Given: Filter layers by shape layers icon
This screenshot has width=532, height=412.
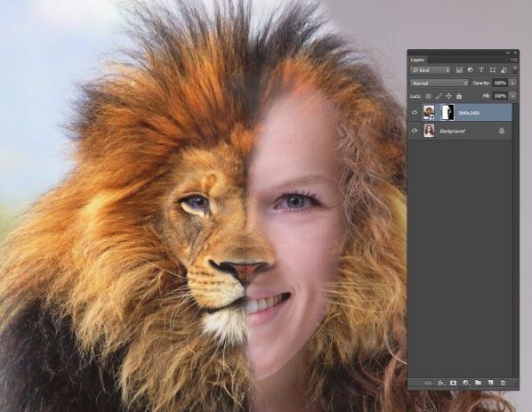Looking at the screenshot, I should (x=493, y=70).
